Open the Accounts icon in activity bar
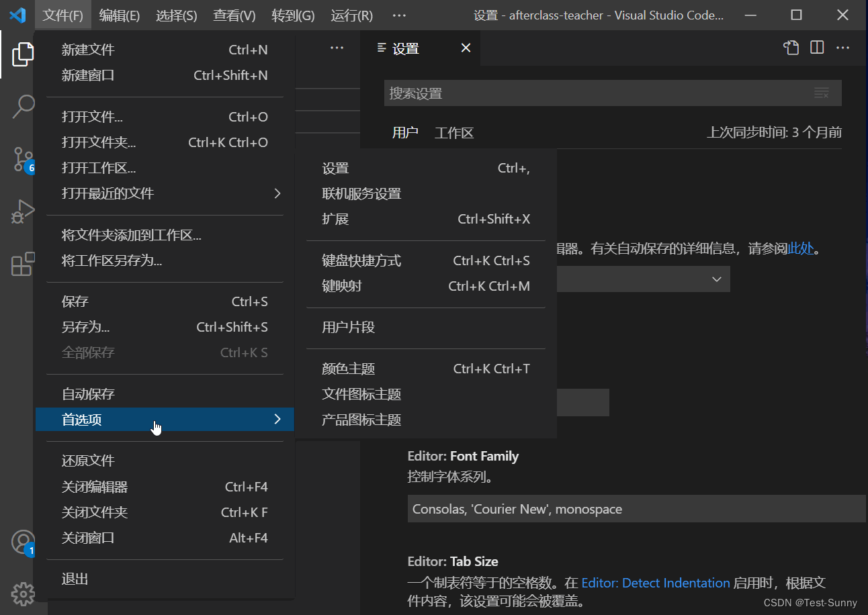This screenshot has width=868, height=615. [24, 542]
